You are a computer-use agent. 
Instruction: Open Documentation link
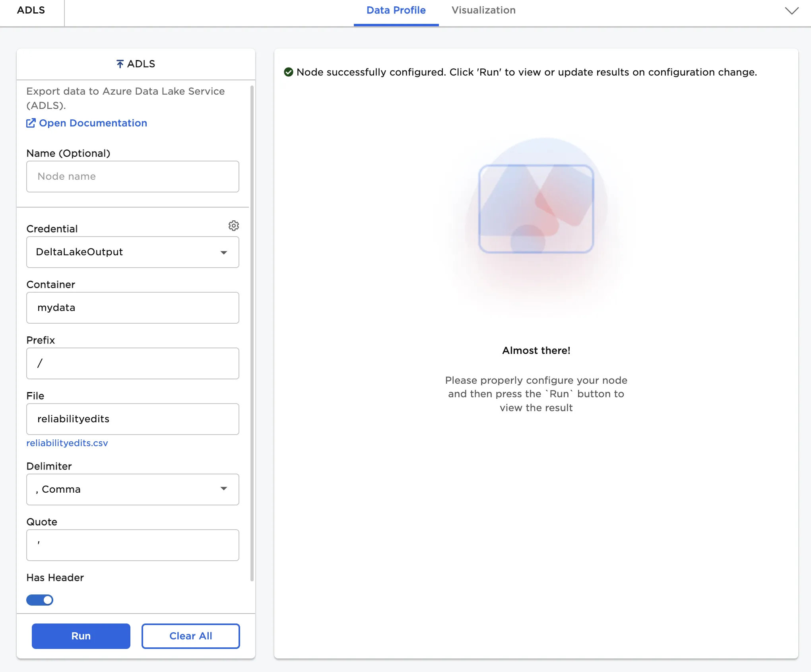(93, 123)
